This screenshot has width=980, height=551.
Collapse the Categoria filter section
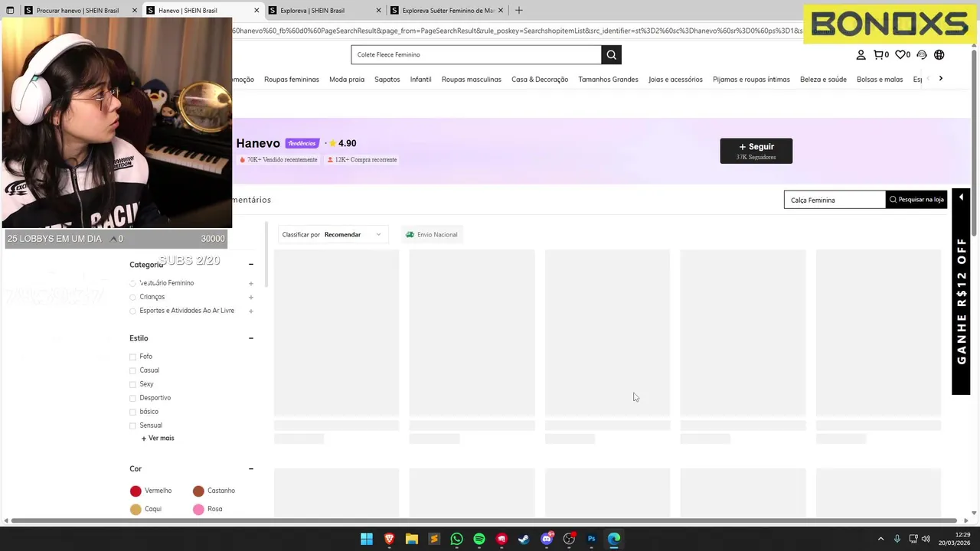(x=251, y=264)
